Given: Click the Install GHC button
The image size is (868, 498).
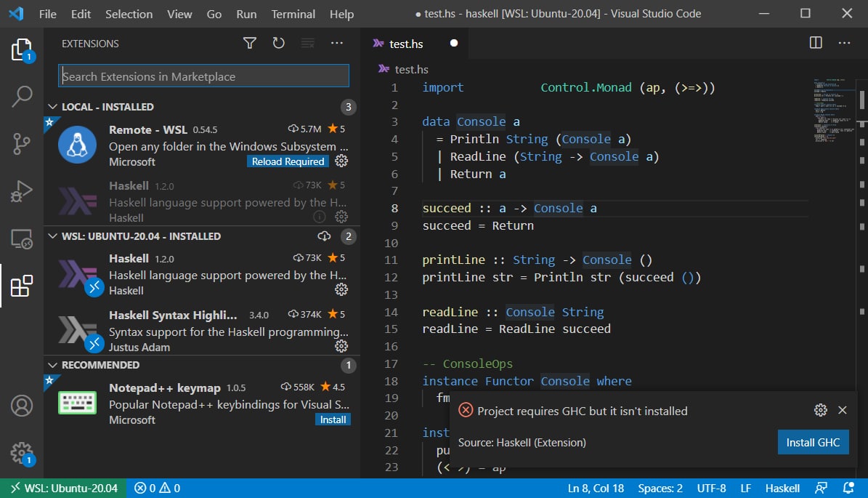Looking at the screenshot, I should [814, 442].
